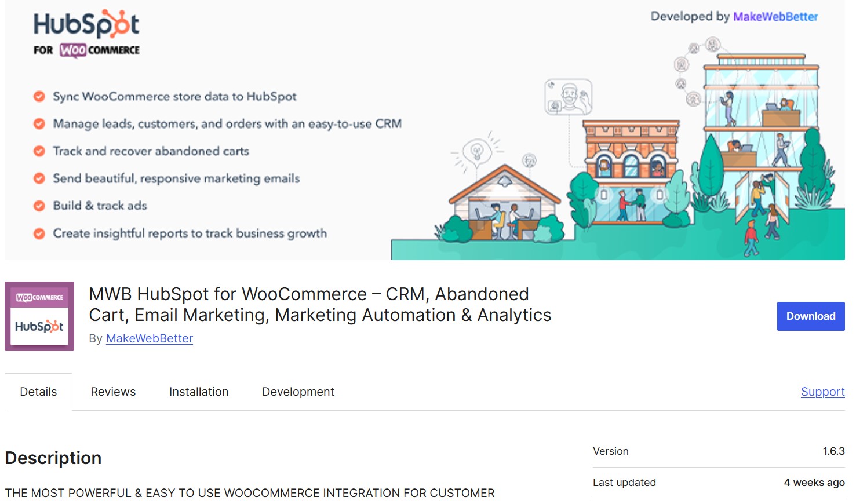Screen dimensions: 856x504
Task: Click the version number 1.6.3
Action: coord(833,451)
